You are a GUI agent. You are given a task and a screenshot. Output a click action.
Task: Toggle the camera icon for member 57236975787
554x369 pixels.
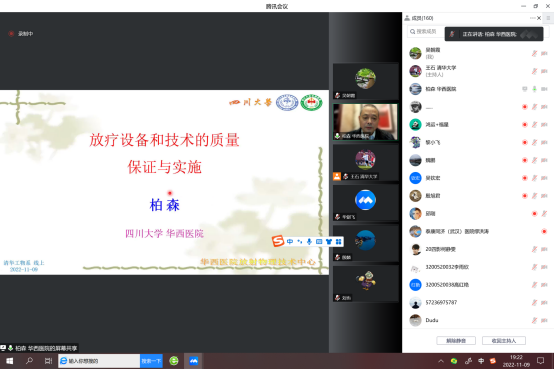544,303
